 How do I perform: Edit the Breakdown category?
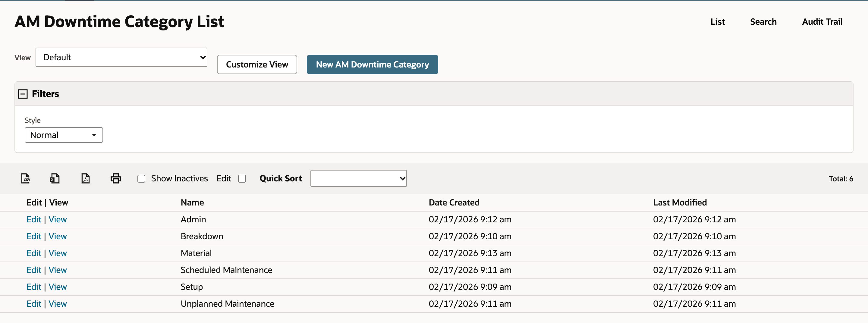pyautogui.click(x=34, y=237)
